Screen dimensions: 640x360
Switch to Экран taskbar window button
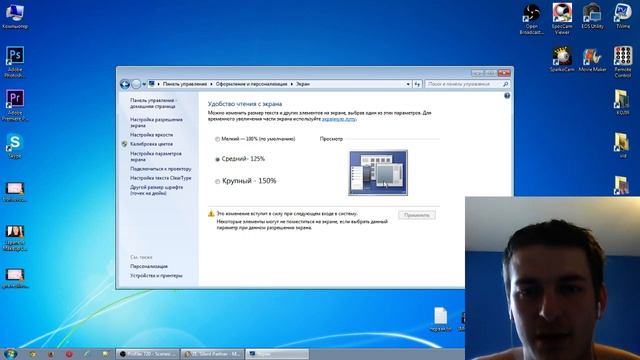(x=277, y=354)
